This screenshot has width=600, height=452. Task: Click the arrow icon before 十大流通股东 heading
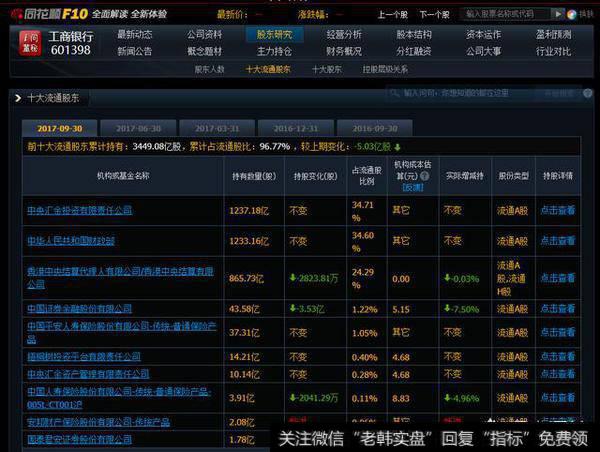pos(18,98)
